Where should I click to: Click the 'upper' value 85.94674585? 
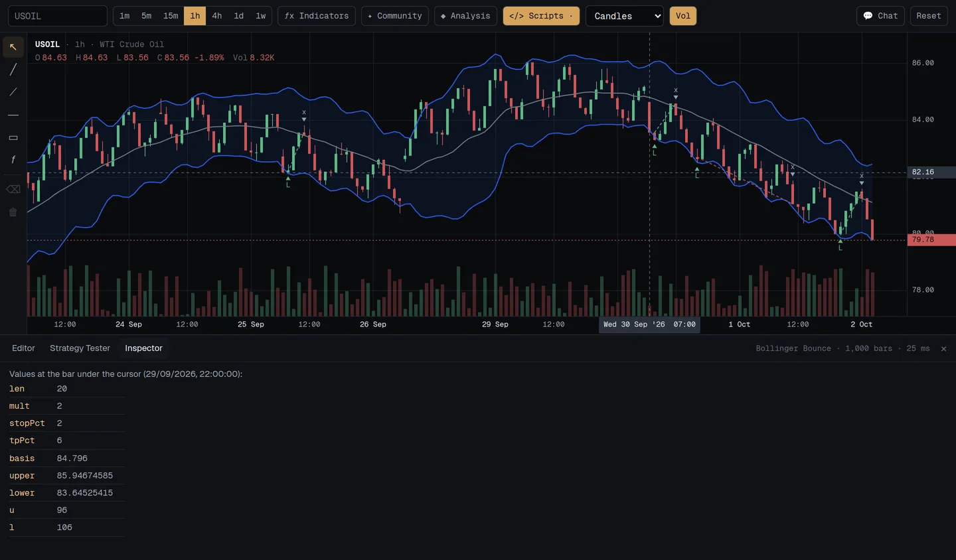click(85, 476)
